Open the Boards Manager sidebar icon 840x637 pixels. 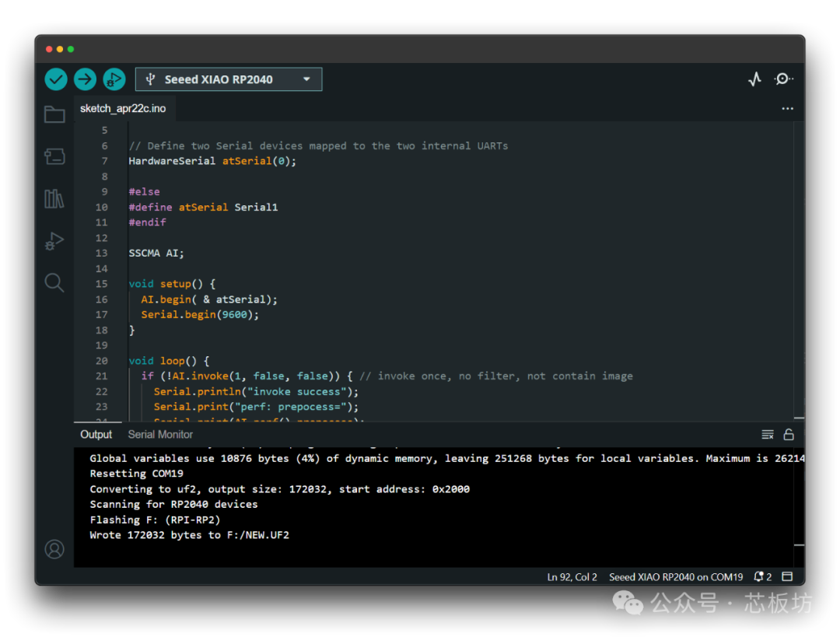(54, 156)
